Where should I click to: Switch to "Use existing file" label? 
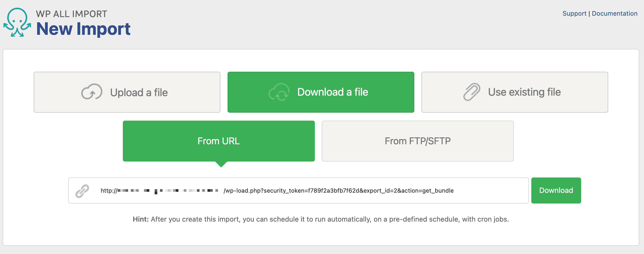click(x=524, y=92)
